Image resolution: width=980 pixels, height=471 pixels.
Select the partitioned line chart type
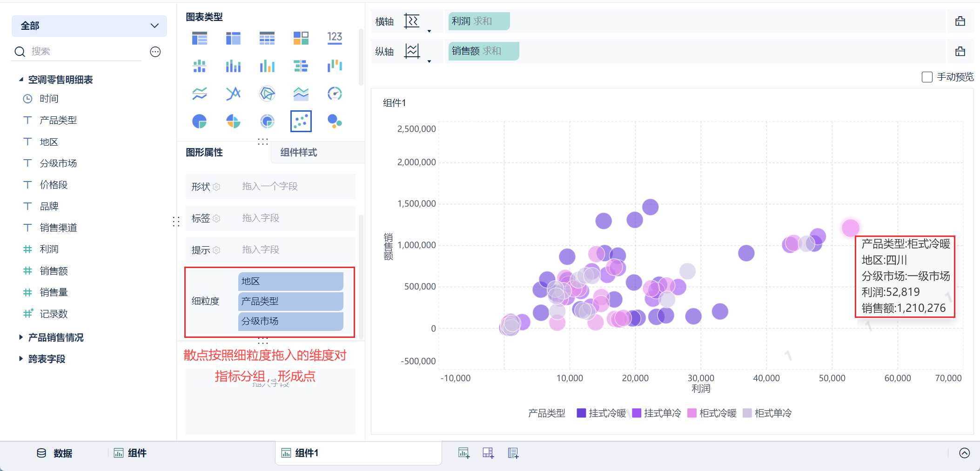[200, 94]
